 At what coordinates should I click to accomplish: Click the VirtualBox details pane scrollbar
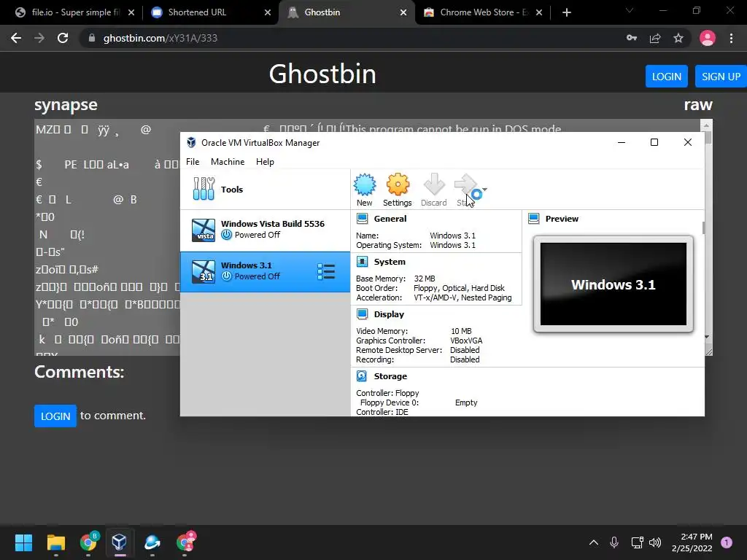tap(704, 227)
